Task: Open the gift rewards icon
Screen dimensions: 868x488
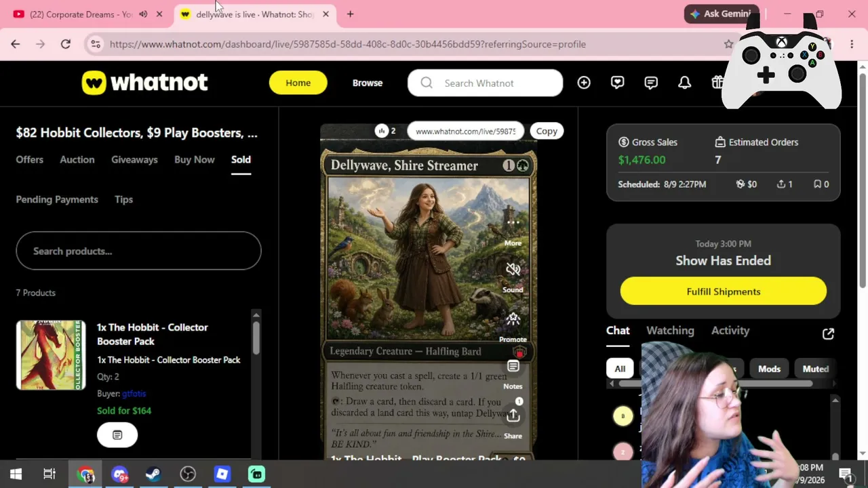Action: tap(717, 83)
